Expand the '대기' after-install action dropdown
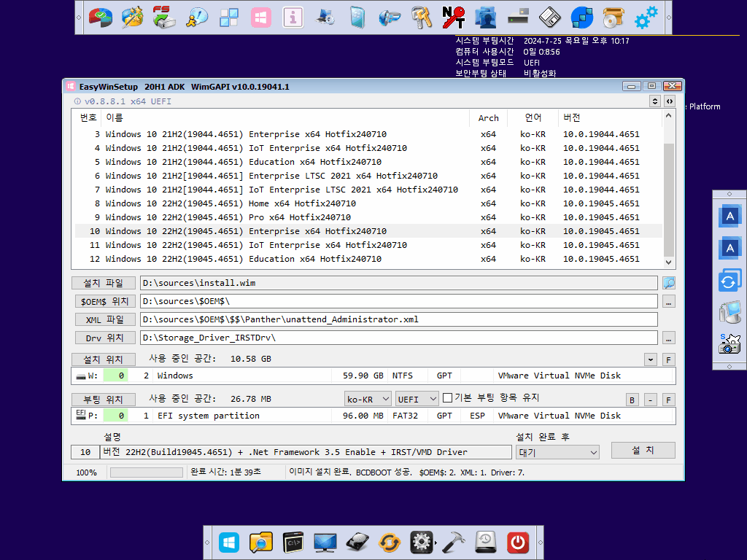Image resolution: width=747 pixels, height=560 pixels. 557,452
